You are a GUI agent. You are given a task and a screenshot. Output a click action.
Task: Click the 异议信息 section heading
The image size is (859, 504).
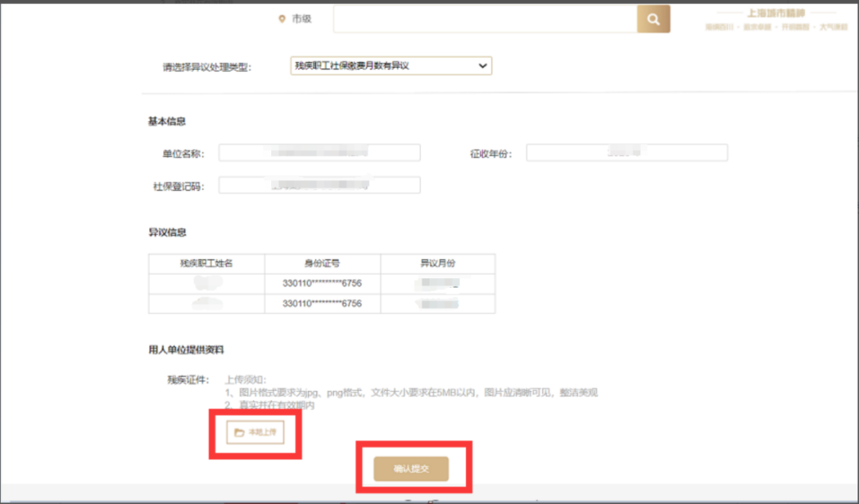[167, 232]
